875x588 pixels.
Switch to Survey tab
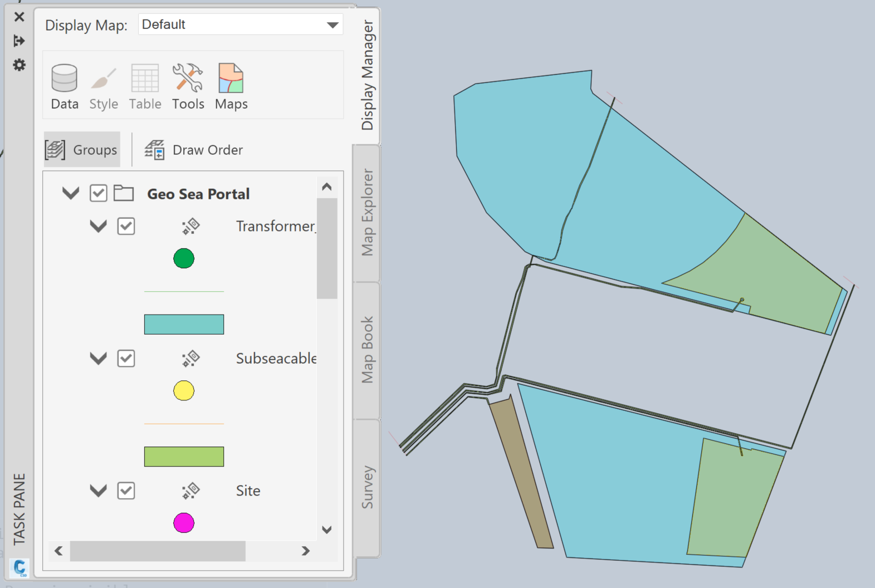[x=367, y=487]
